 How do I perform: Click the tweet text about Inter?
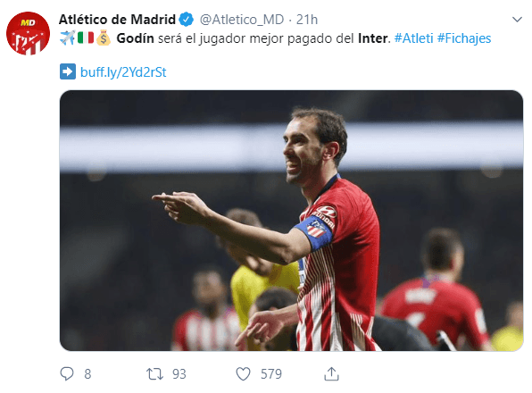click(x=254, y=38)
